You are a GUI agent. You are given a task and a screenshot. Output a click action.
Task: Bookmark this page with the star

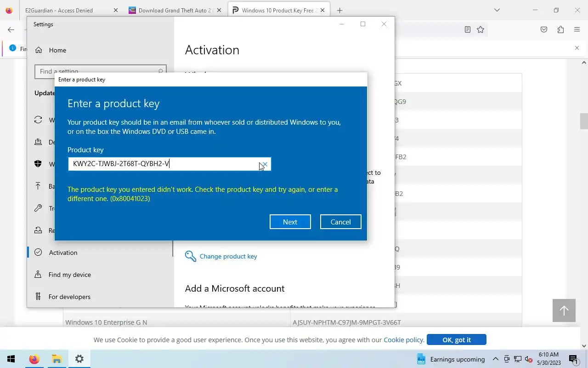[x=481, y=29]
